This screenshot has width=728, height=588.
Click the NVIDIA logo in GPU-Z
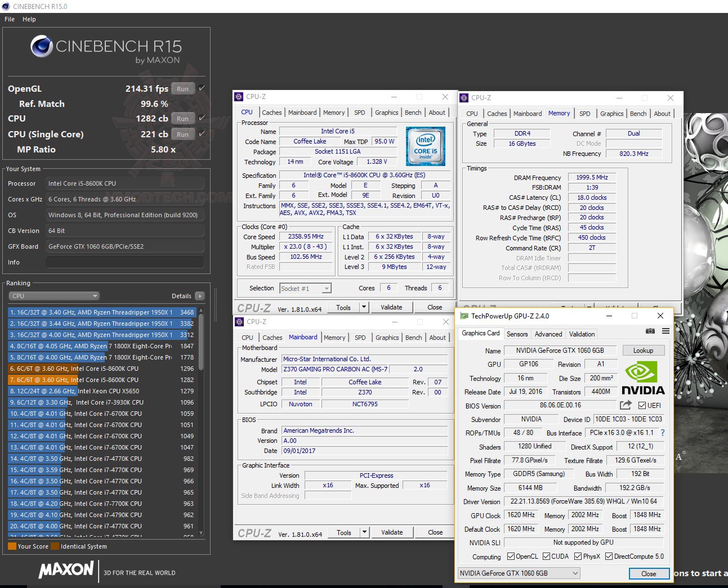tap(643, 378)
